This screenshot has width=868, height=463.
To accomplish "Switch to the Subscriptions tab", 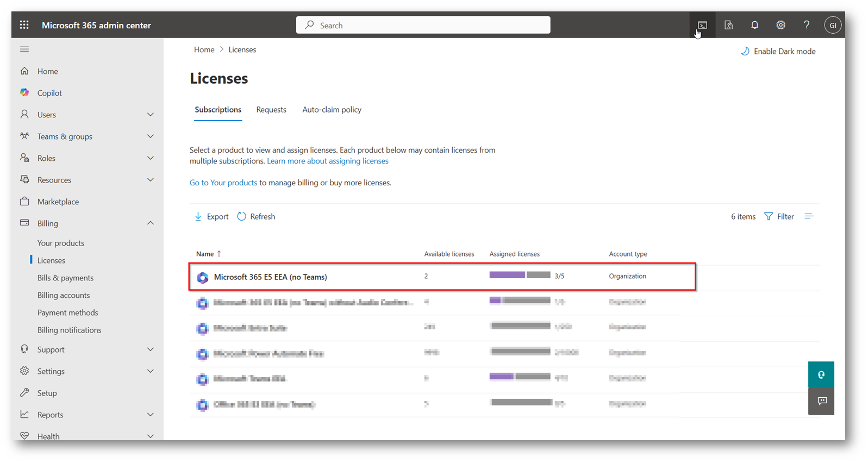I will pos(218,110).
